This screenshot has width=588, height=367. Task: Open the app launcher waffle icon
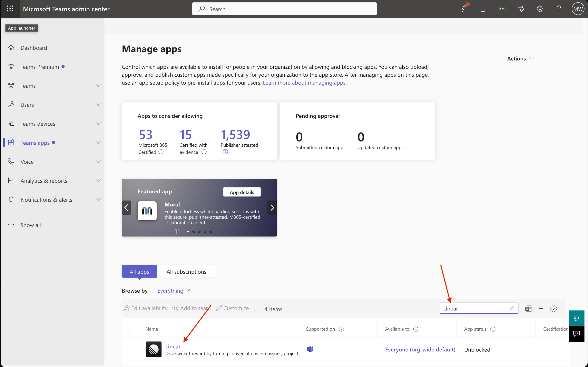[10, 9]
